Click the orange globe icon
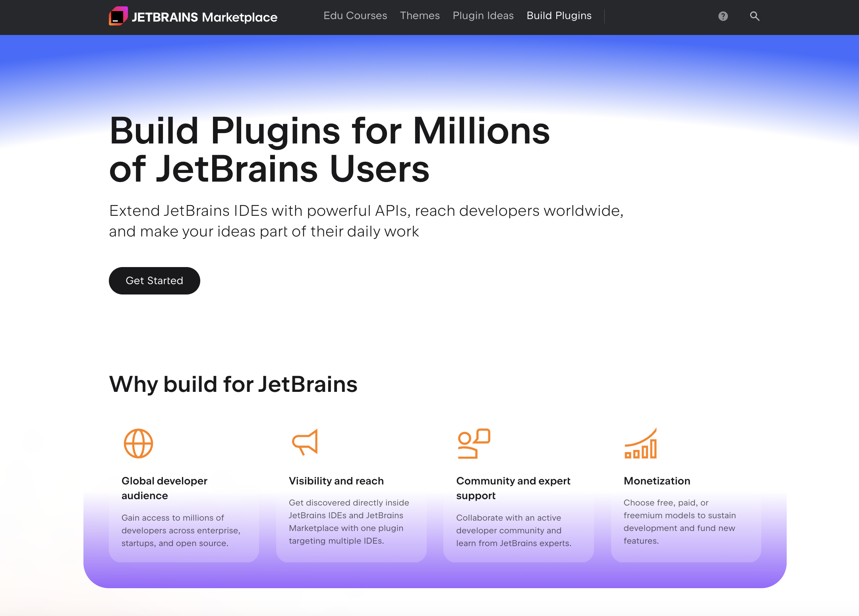This screenshot has height=616, width=859. [138, 444]
